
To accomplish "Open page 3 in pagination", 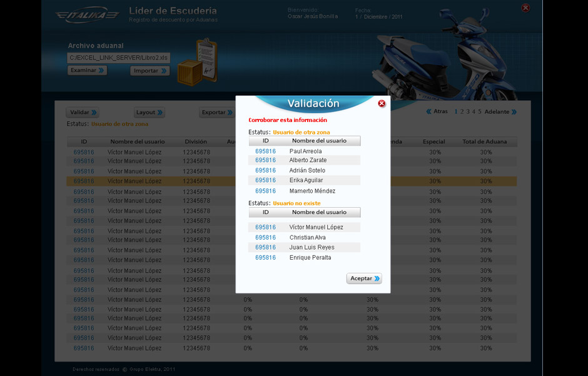I will [x=468, y=112].
